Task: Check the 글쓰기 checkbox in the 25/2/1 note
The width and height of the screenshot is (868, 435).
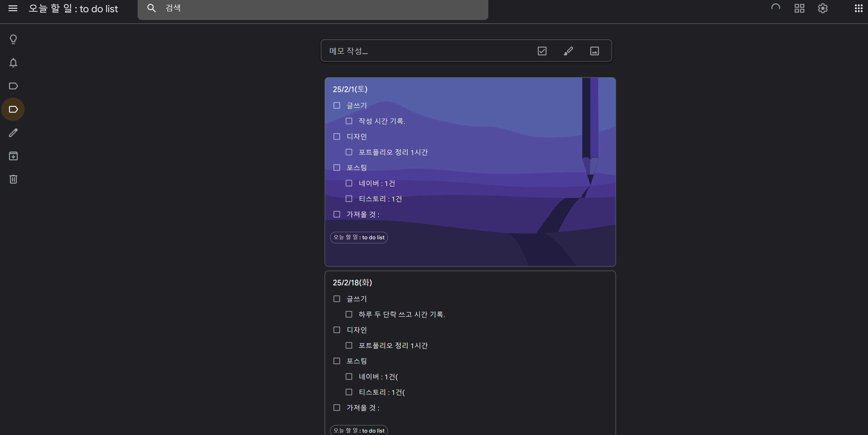Action: [x=337, y=105]
